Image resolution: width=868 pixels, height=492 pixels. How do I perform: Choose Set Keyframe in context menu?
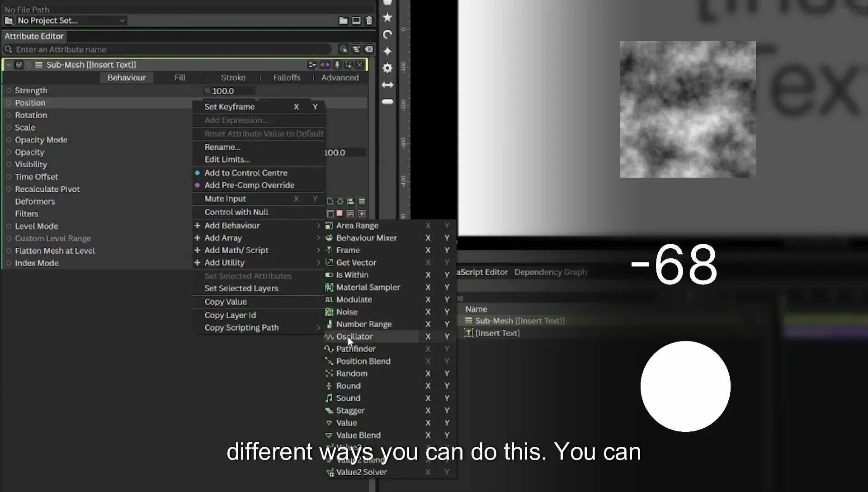(230, 107)
